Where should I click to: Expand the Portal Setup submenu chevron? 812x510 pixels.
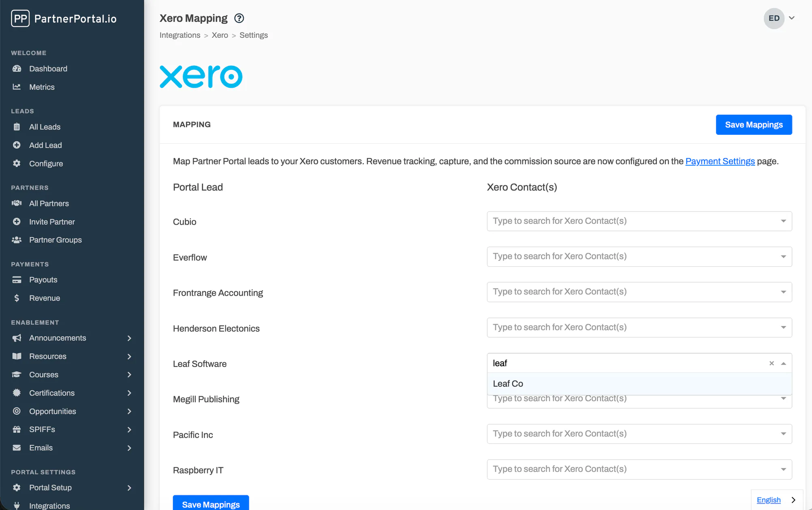tap(129, 487)
